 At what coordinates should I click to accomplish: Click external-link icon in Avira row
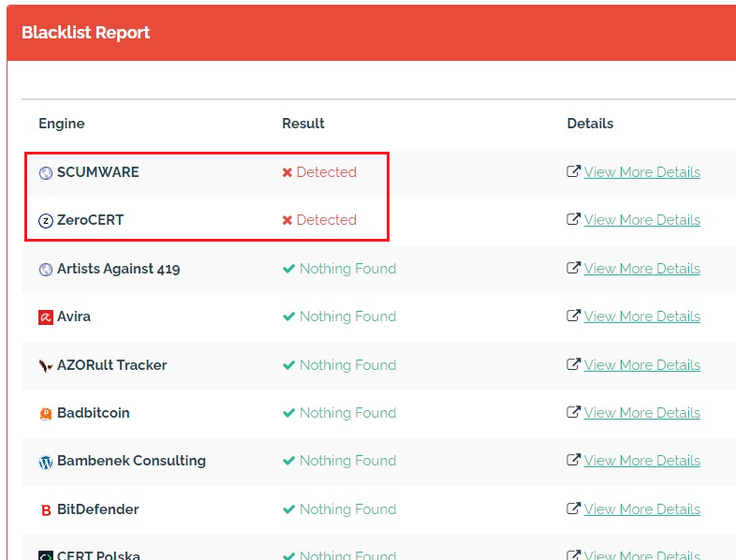point(573,316)
